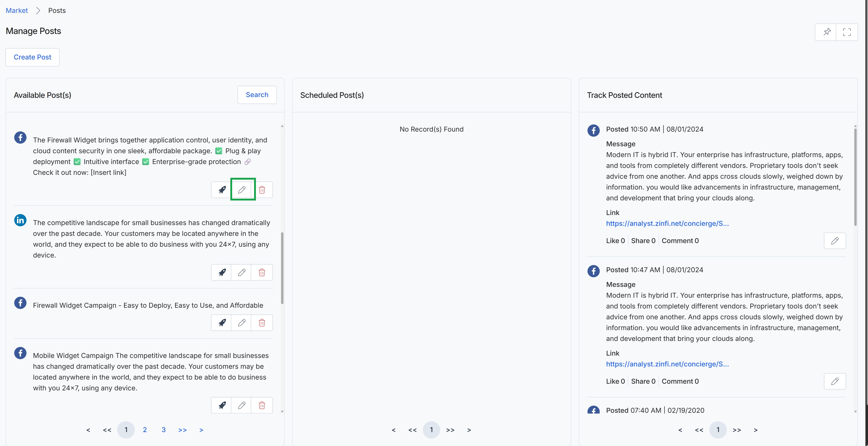This screenshot has width=868, height=446.
Task: Publish the Mobile Widget Campaign post
Action: coord(221,405)
